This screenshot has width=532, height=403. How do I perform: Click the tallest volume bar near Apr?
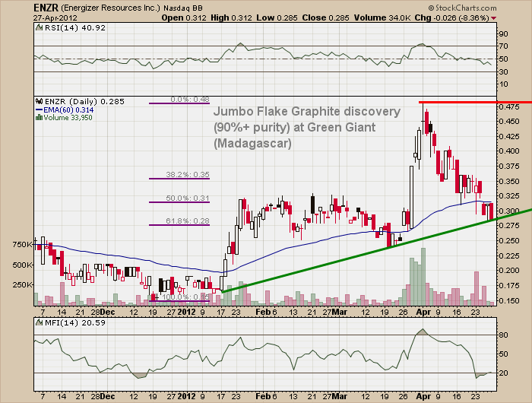[423, 277]
